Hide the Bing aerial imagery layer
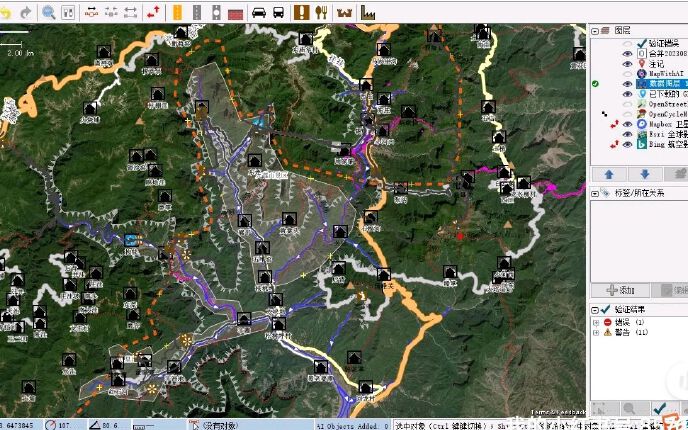 tap(628, 144)
